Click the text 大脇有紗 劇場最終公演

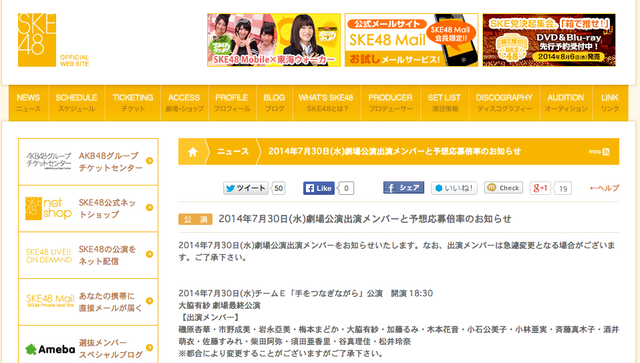click(219, 305)
